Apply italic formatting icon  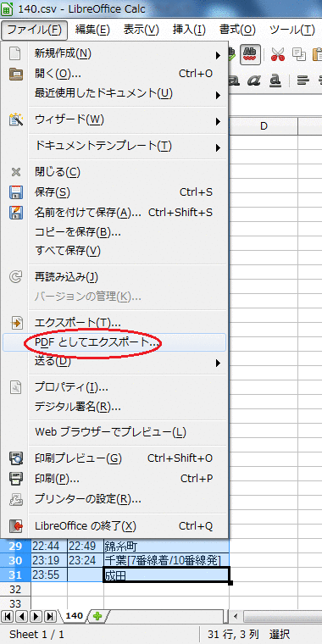click(x=255, y=80)
